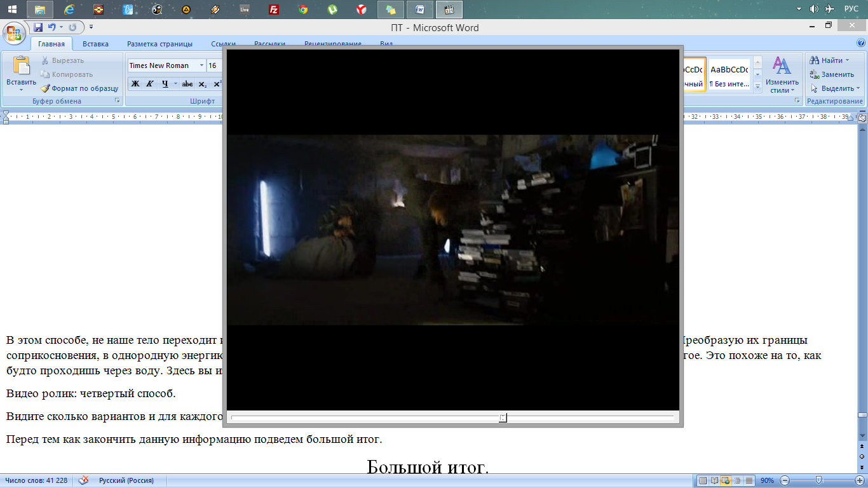Screen dimensions: 868x488
Task: Click the video frame in player
Action: coord(453,229)
